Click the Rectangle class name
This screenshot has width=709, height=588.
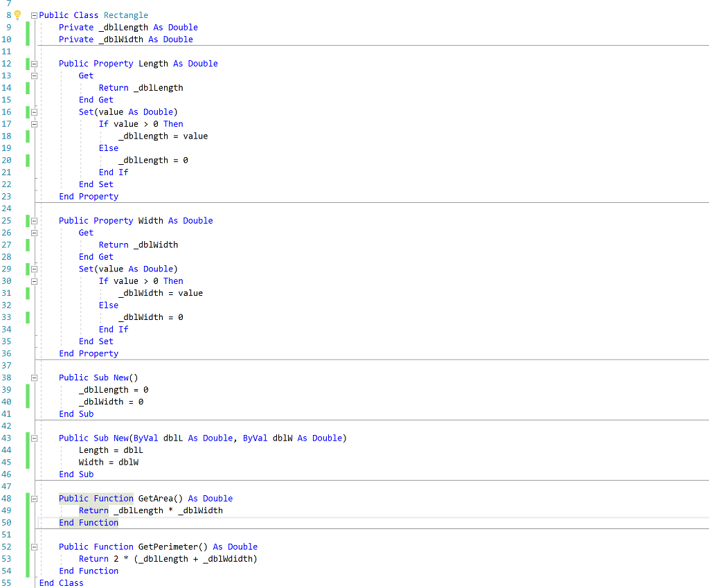tap(125, 15)
